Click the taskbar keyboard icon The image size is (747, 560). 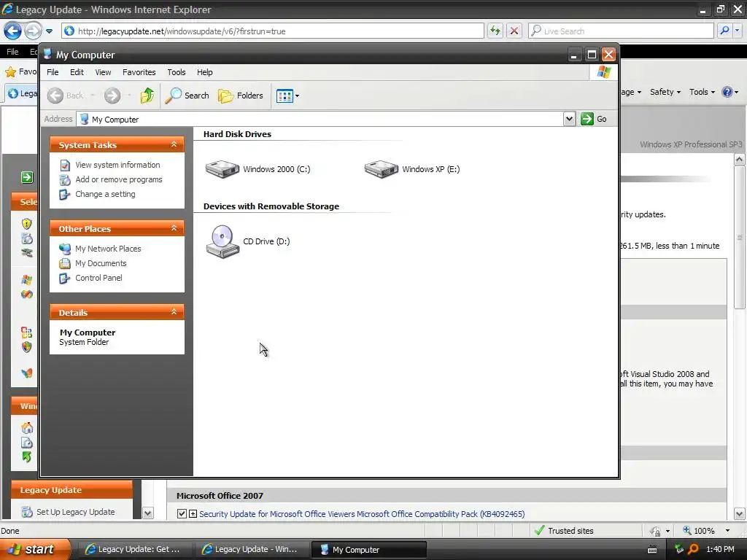click(652, 550)
